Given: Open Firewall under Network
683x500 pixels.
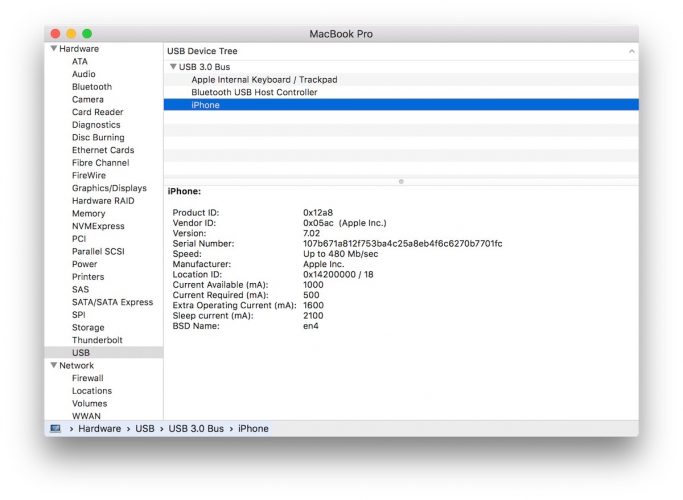Looking at the screenshot, I should click(88, 378).
